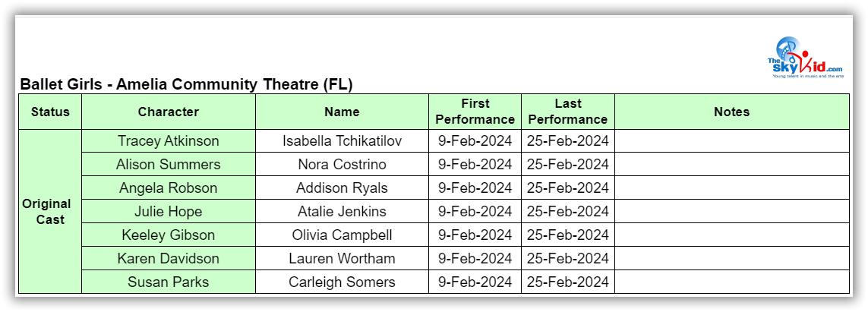Screen dimensions: 868x312
Task: Click the Status column header
Action: pos(50,112)
